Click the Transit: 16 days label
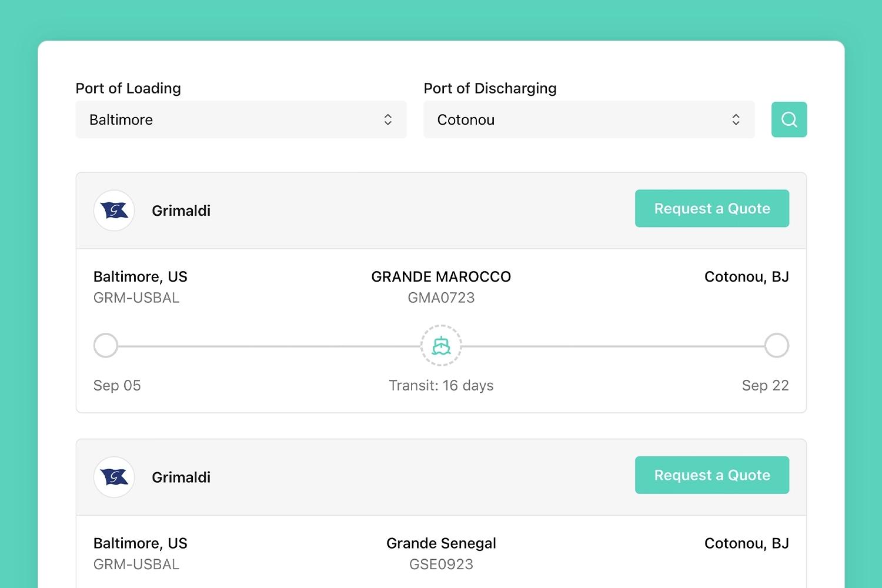Screen dimensions: 882x588 [441, 386]
